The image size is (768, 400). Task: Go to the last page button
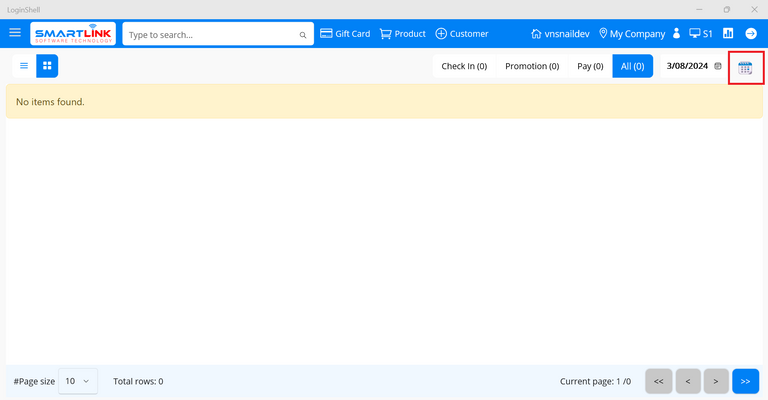[x=745, y=381]
